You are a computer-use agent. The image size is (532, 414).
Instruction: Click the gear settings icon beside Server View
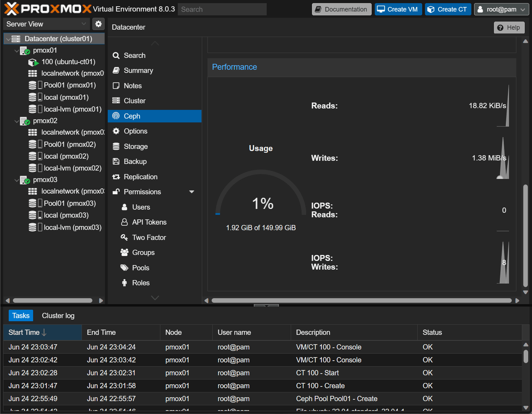point(99,24)
